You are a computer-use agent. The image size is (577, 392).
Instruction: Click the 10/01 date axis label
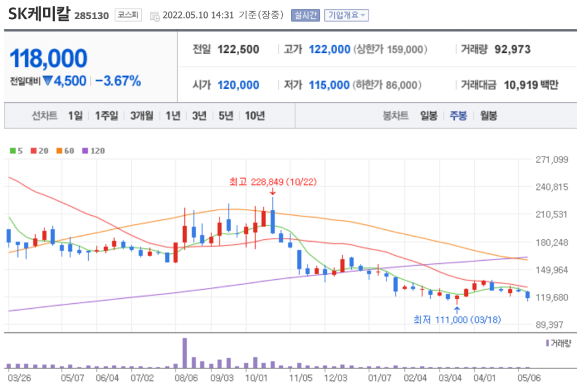[x=256, y=378]
